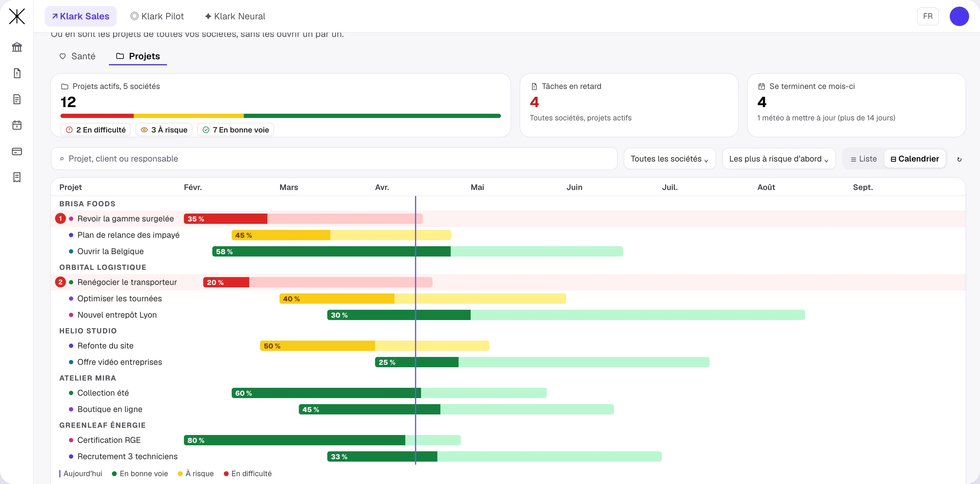Open the Nouvel entrepôt Lyon project
This screenshot has height=484, width=980.
pos(117,315)
